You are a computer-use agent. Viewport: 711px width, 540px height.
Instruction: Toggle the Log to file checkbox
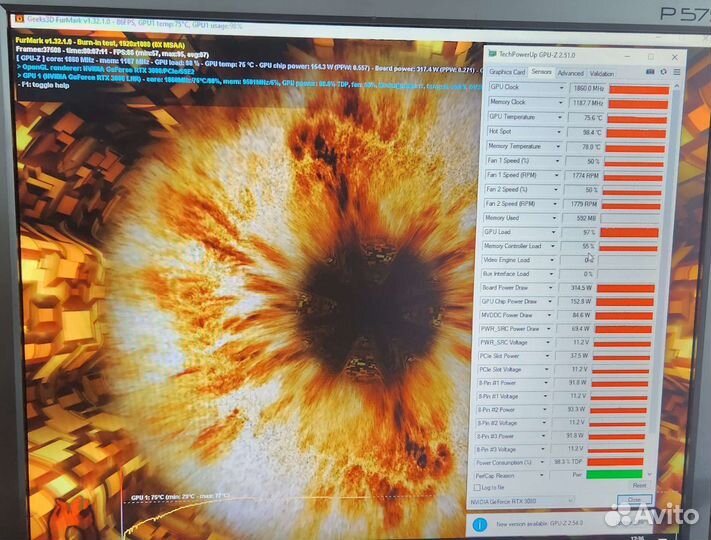click(x=477, y=488)
